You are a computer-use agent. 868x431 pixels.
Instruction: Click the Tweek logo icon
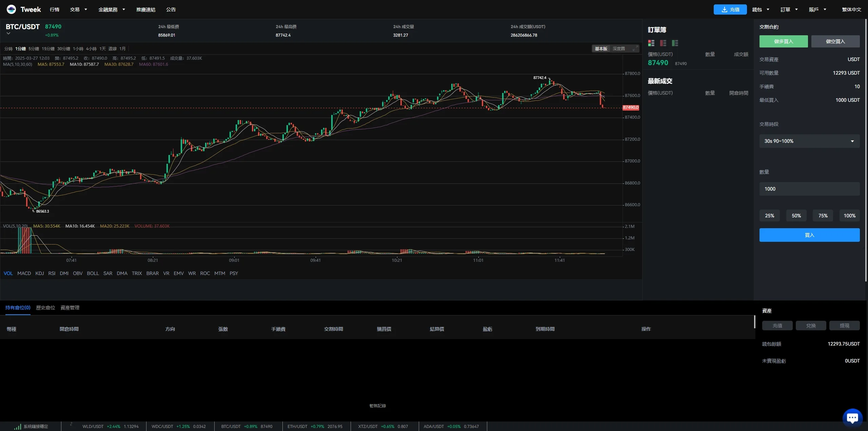[x=11, y=9]
